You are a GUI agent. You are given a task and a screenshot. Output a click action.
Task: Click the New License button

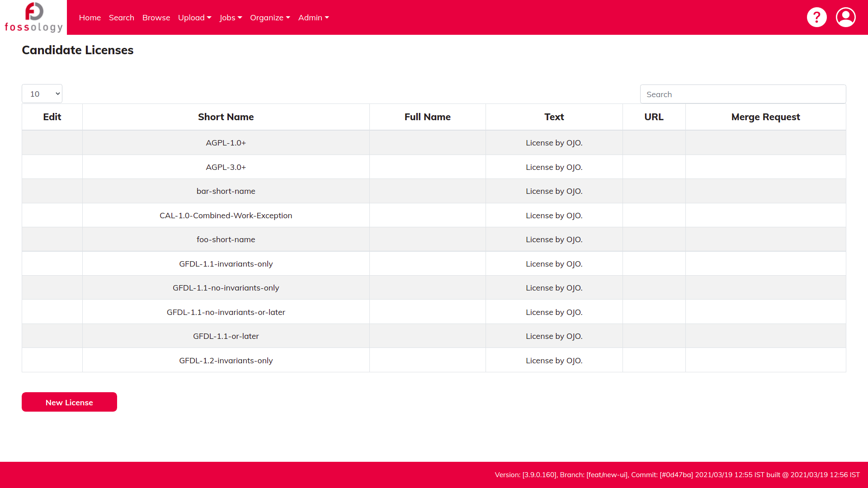point(69,402)
